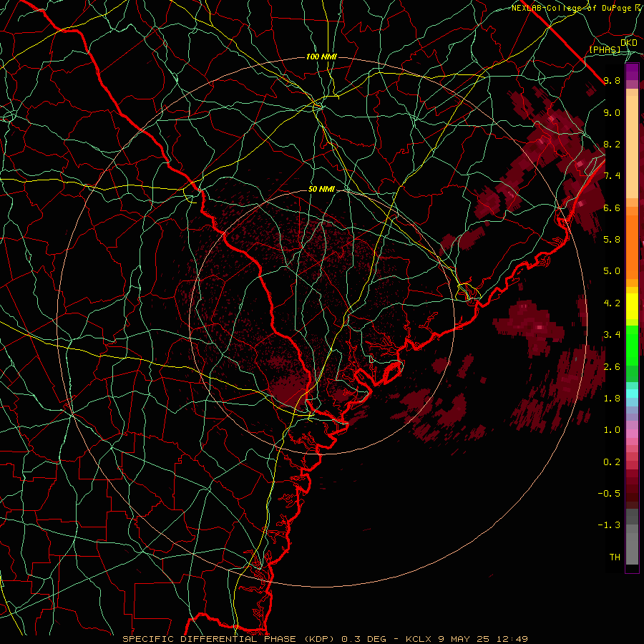Click the purple top segment of the color bar
The image size is (644, 644).
pyautogui.click(x=632, y=72)
